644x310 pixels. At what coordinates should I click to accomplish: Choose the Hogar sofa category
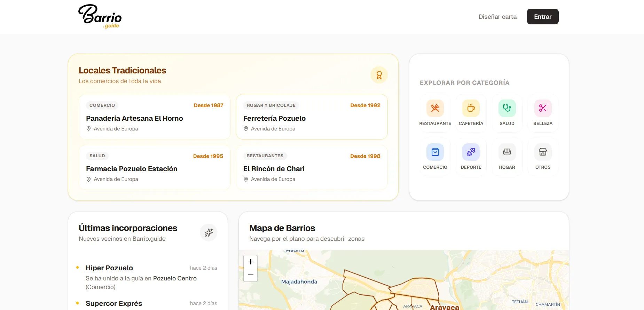coord(507,152)
